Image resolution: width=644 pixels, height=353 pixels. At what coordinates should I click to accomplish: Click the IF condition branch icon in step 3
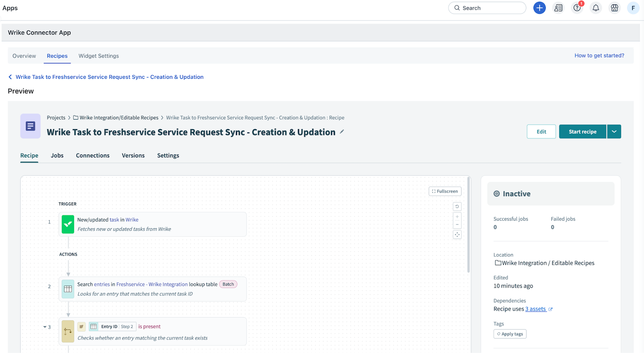(x=68, y=331)
